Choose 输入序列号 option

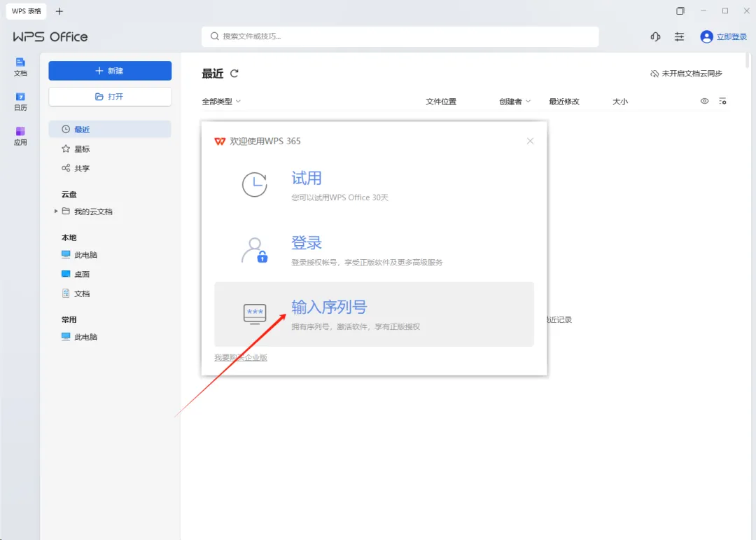(x=374, y=314)
